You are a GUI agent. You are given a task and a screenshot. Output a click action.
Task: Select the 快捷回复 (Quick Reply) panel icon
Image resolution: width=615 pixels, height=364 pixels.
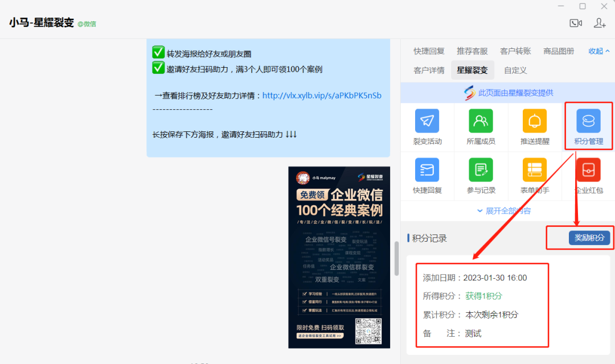coord(427,175)
